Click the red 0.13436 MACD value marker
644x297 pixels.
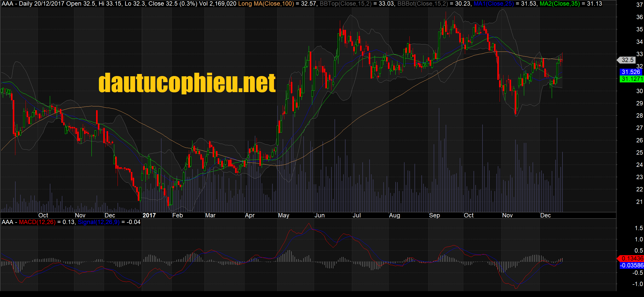click(x=631, y=258)
